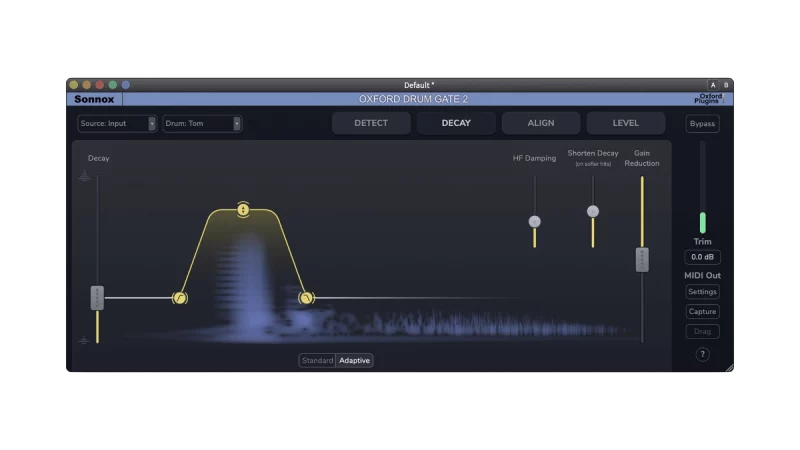This screenshot has width=800, height=450.
Task: Open the Source: Input dropdown
Action: point(117,123)
